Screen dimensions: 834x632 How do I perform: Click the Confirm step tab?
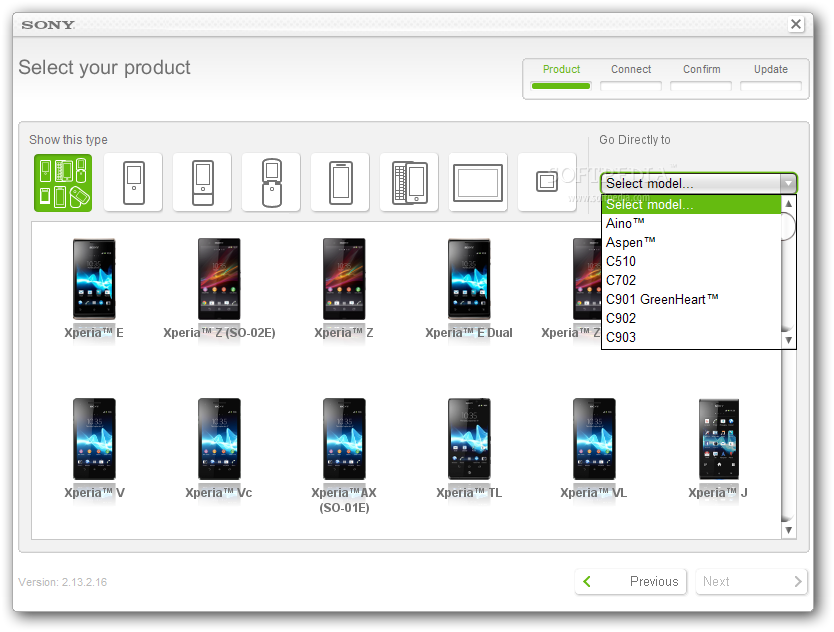[701, 77]
